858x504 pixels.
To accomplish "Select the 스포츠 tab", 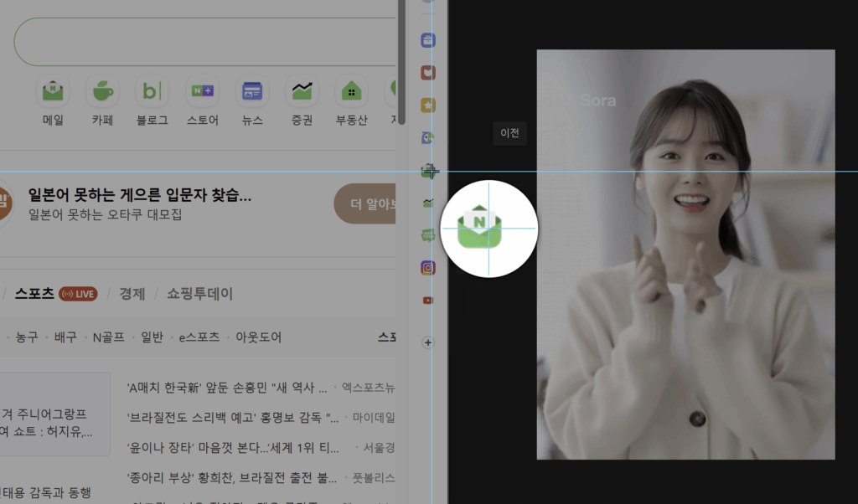I will 34,294.
